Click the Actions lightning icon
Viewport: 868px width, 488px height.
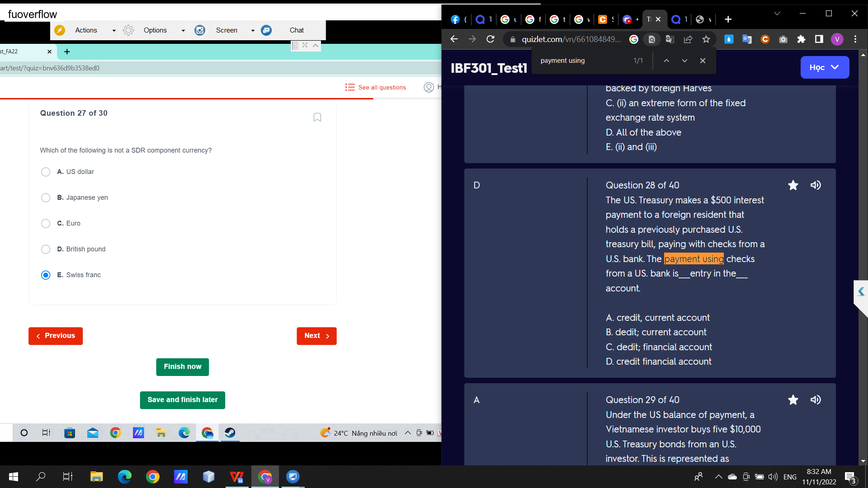60,30
